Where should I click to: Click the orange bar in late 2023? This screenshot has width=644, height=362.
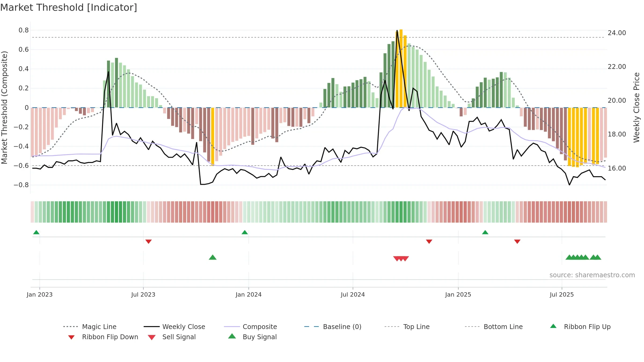(213, 137)
